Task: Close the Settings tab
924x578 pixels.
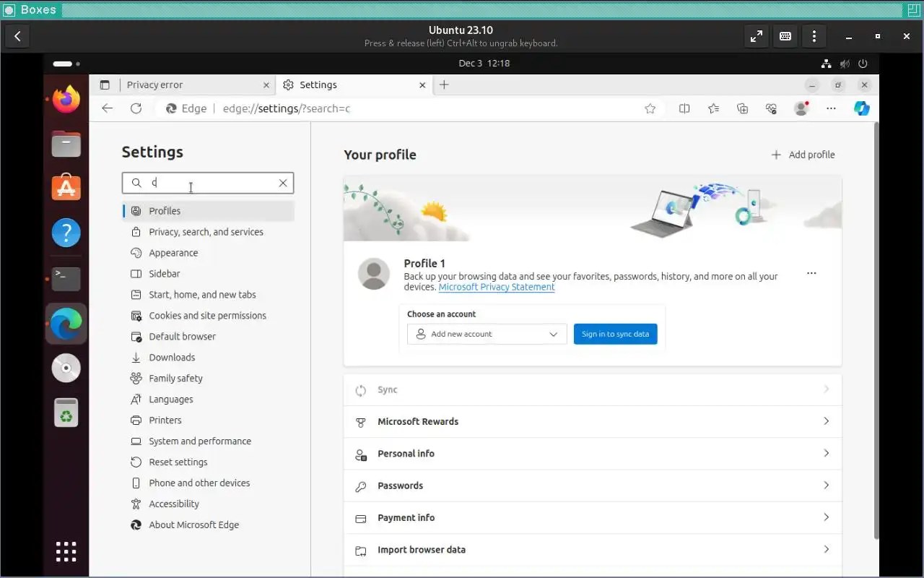Action: tap(422, 85)
